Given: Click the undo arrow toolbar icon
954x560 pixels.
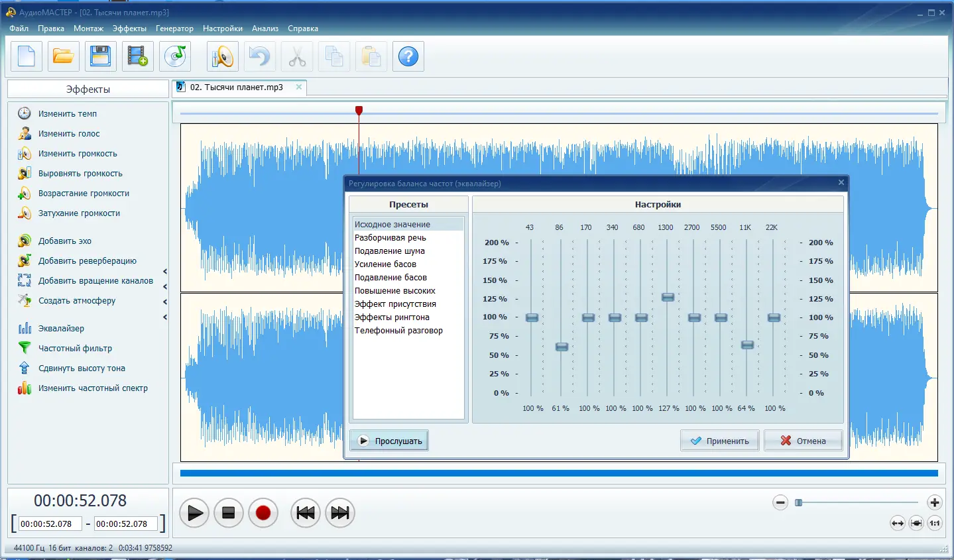Looking at the screenshot, I should tap(260, 56).
